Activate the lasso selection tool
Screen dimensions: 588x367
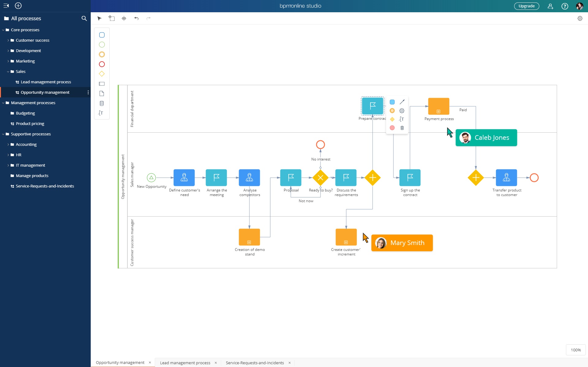click(x=112, y=18)
